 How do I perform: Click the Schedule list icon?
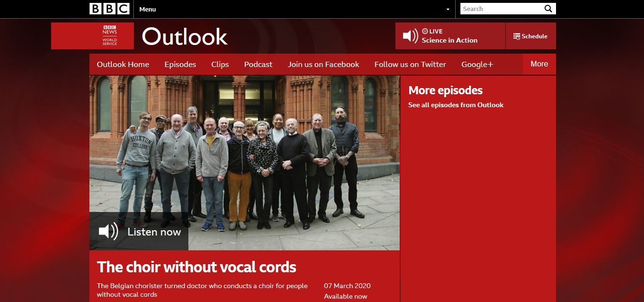(x=516, y=36)
